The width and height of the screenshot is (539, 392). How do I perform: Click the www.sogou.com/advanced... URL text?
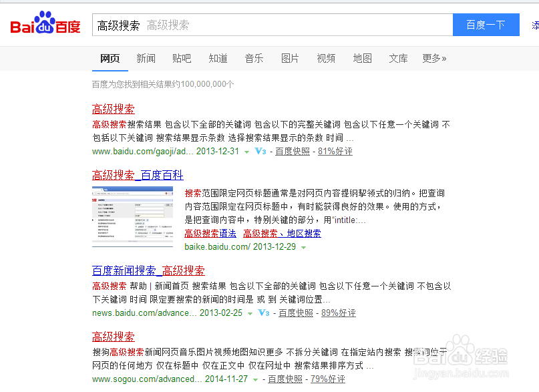147,379
